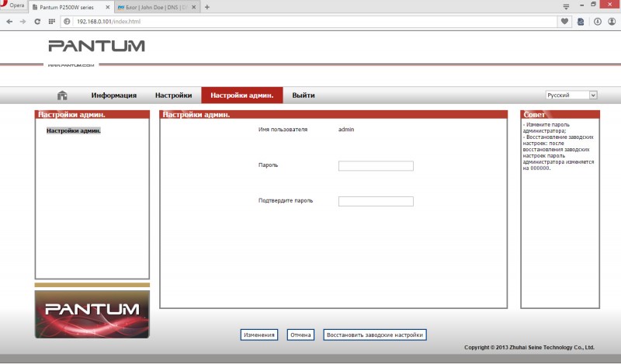Click the Пароль input field
The height and width of the screenshot is (364, 621).
[x=376, y=166]
